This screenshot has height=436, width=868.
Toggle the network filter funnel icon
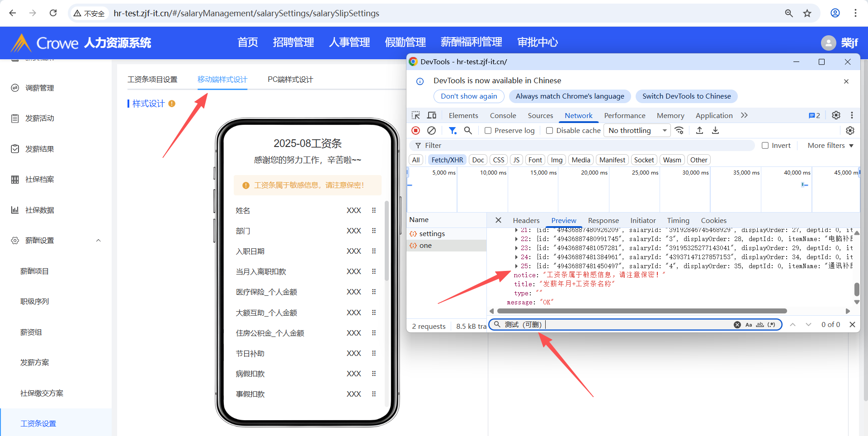click(x=452, y=130)
